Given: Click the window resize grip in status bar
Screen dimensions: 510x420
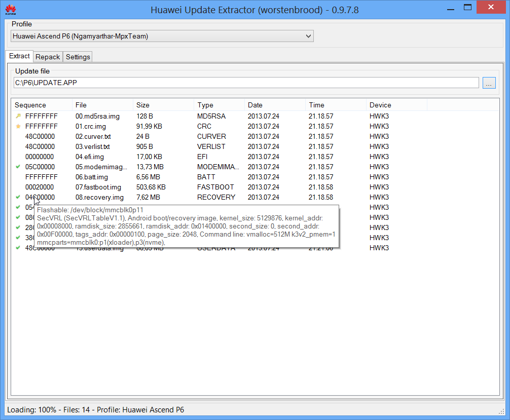Looking at the screenshot, I should click(x=501, y=411).
